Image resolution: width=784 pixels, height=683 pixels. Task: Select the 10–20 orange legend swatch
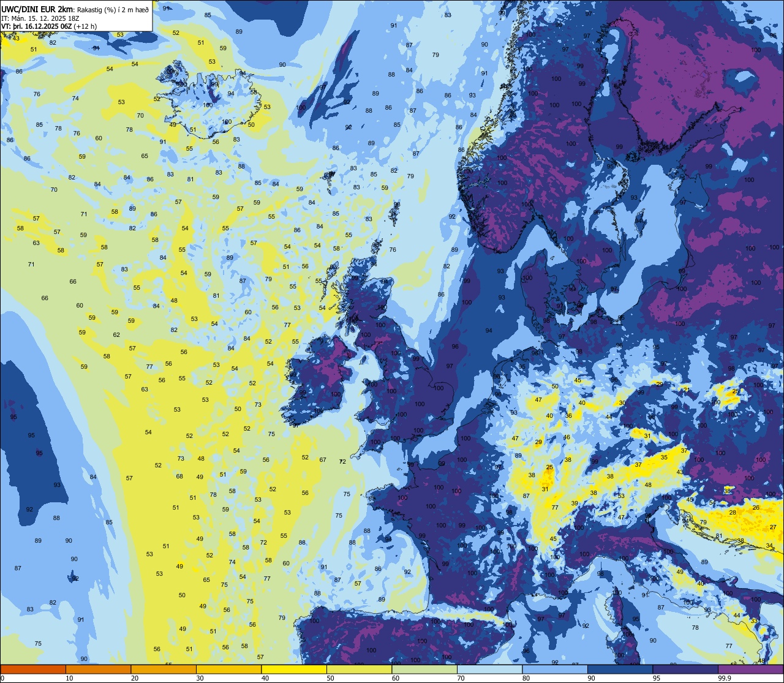98,670
